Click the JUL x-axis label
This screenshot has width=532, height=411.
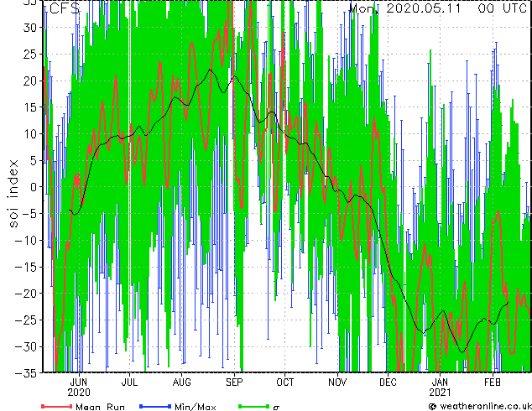[129, 382]
